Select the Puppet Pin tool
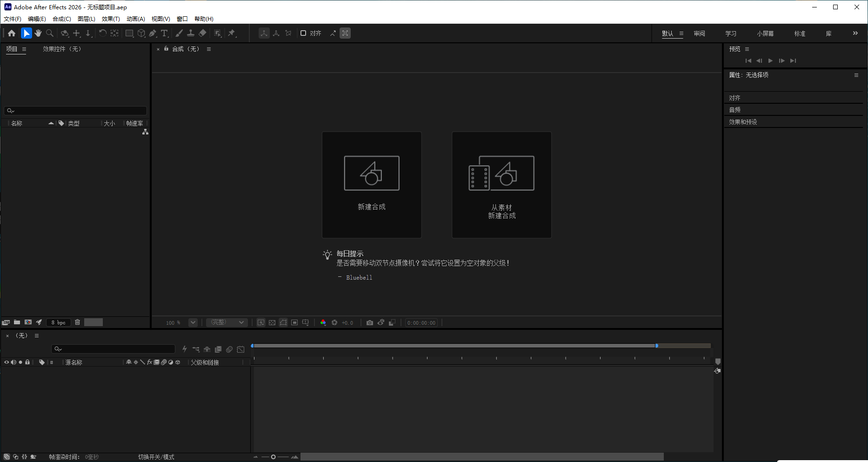The width and height of the screenshot is (868, 462). pos(232,33)
